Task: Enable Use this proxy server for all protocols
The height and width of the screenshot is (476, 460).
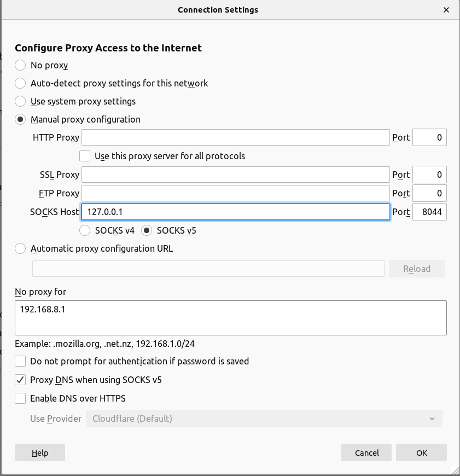Action: tap(85, 156)
